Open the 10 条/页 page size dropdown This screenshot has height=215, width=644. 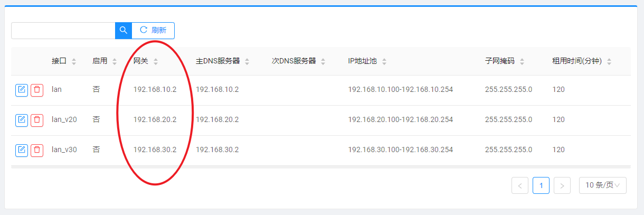click(603, 185)
